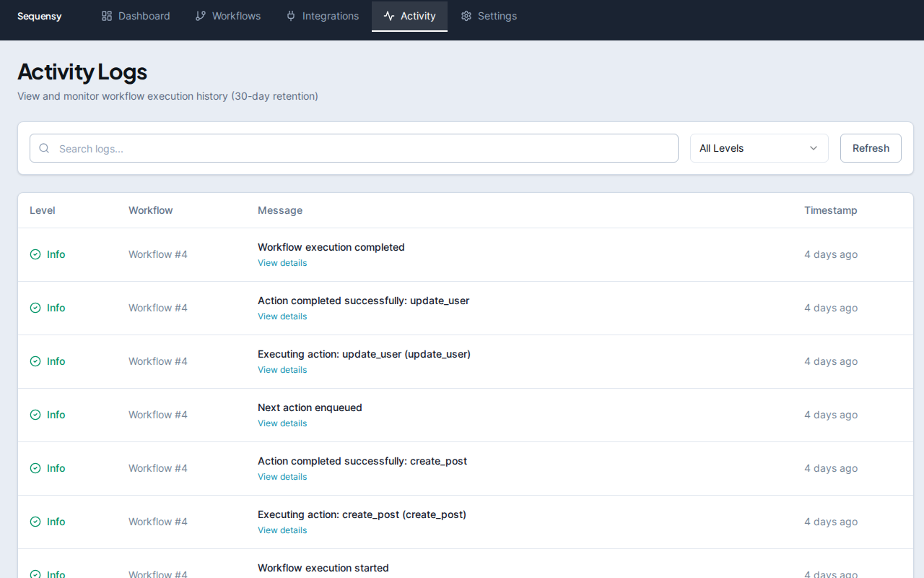Navigate to Dashboard in the top menu
The width and height of the screenshot is (924, 578).
point(136,15)
